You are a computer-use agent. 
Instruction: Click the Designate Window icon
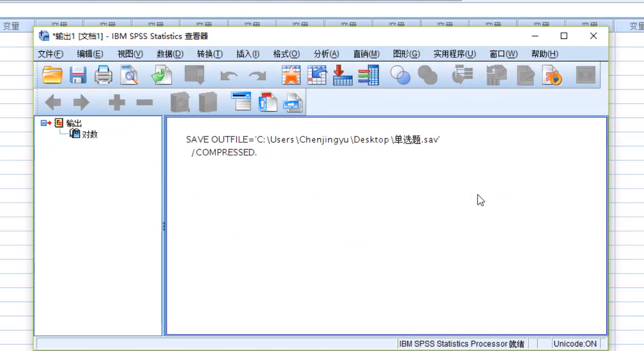click(585, 75)
